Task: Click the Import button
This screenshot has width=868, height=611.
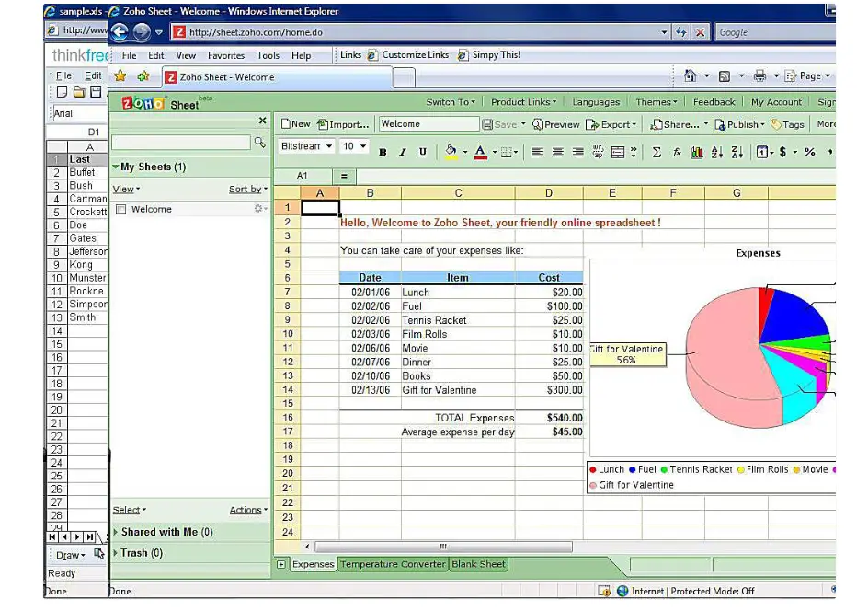Action: tap(343, 124)
